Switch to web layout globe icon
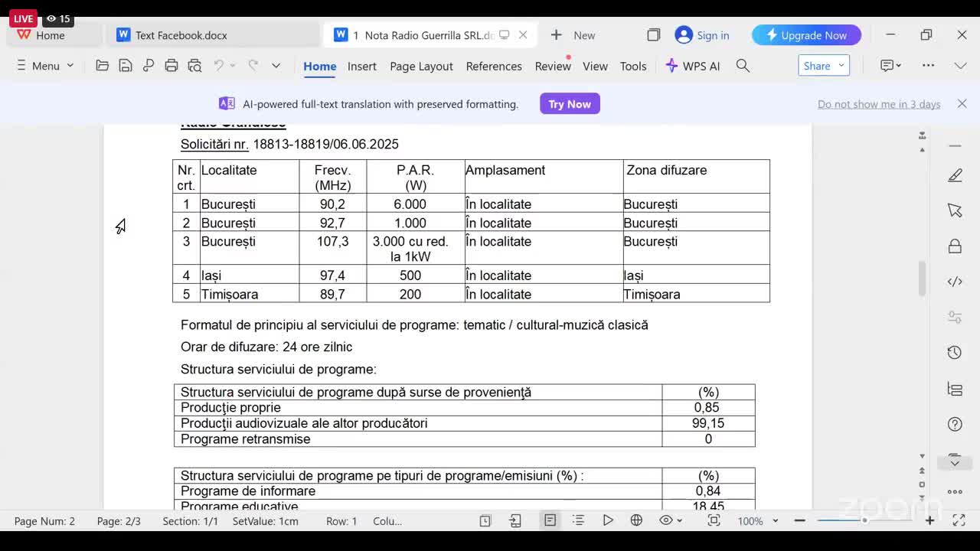The height and width of the screenshot is (551, 980). pyautogui.click(x=636, y=520)
